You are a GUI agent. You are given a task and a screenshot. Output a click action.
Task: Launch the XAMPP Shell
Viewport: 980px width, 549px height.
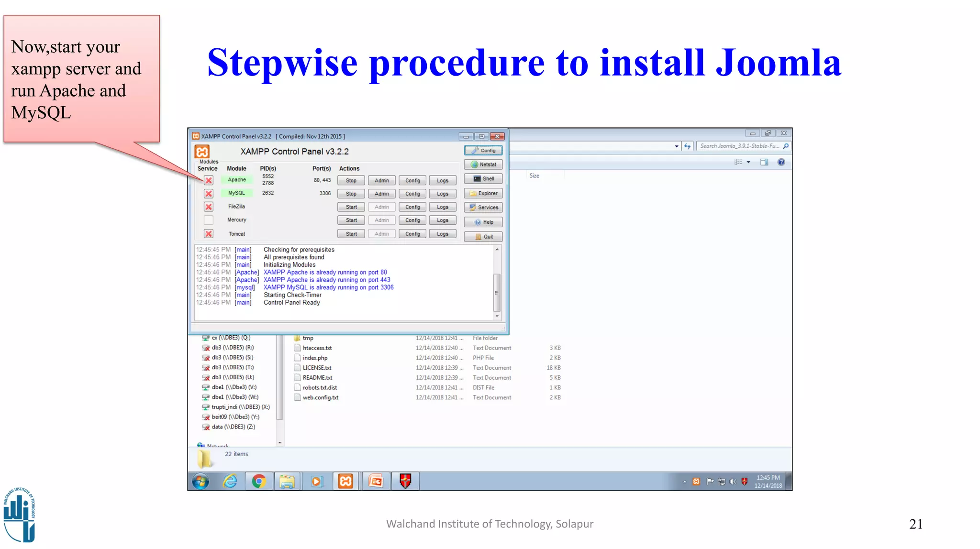[483, 179]
